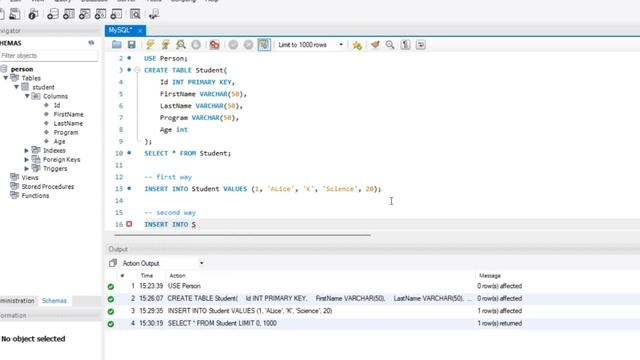Viewport: 640px width, 360px height.
Task: Run Explain plan with magnifier lightning icon
Action: 180,44
